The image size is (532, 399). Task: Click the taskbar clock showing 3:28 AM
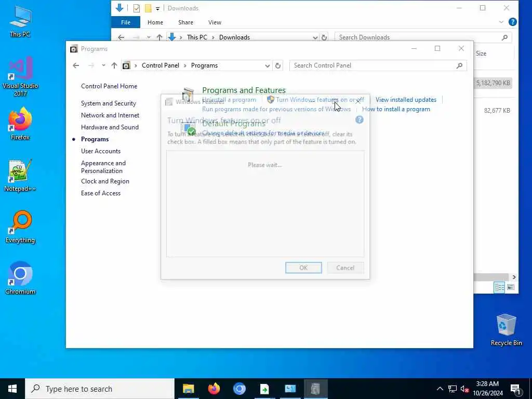point(487,389)
